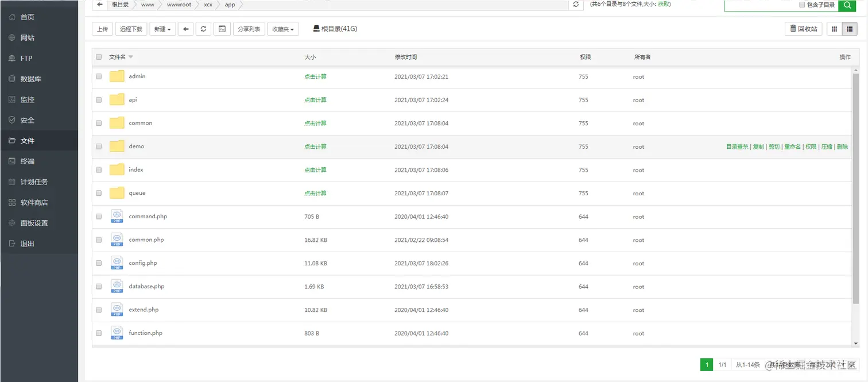Open the 回收站 button
868x382 pixels.
pos(804,29)
